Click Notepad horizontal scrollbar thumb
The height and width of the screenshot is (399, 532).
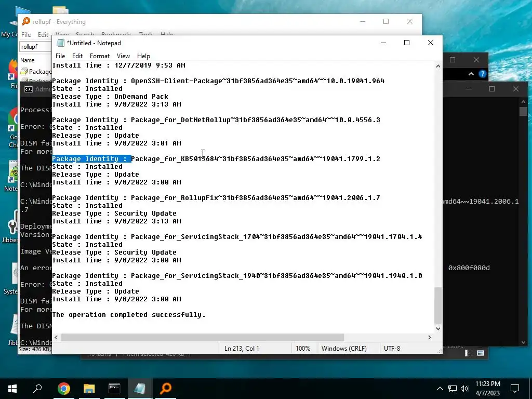(x=202, y=337)
